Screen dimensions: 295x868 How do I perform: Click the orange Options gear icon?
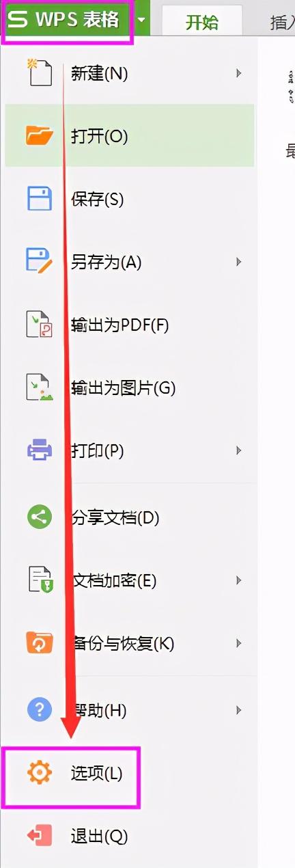[39, 773]
